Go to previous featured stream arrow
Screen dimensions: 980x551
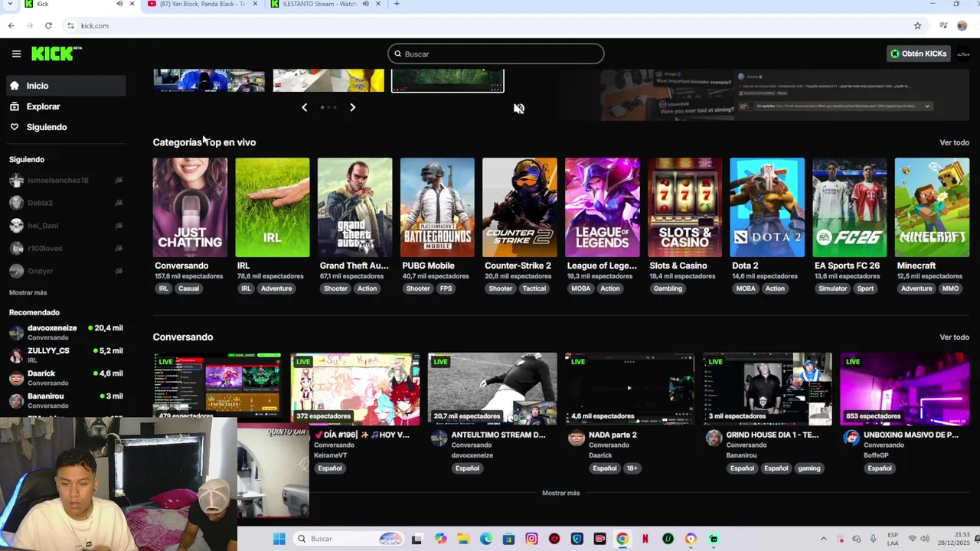[304, 107]
